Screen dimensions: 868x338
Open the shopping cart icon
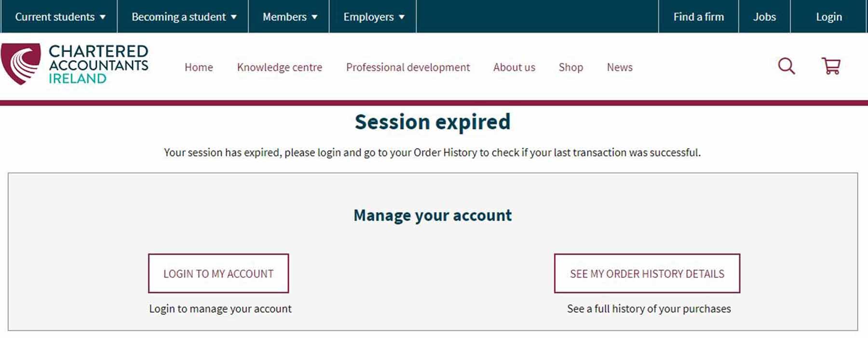point(831,66)
